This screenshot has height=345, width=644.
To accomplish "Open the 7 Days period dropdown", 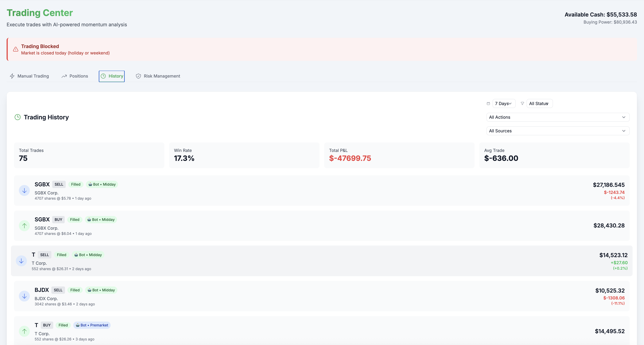I will point(504,104).
